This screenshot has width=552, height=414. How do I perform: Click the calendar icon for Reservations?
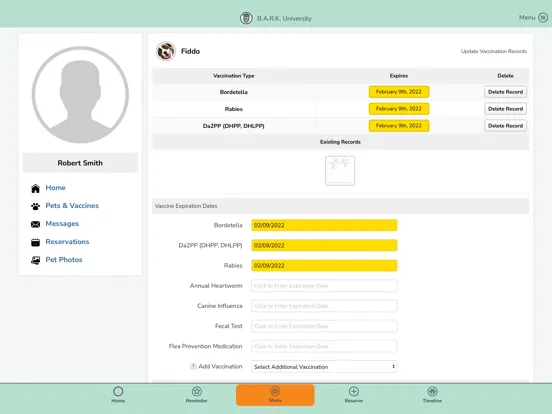pyautogui.click(x=35, y=242)
